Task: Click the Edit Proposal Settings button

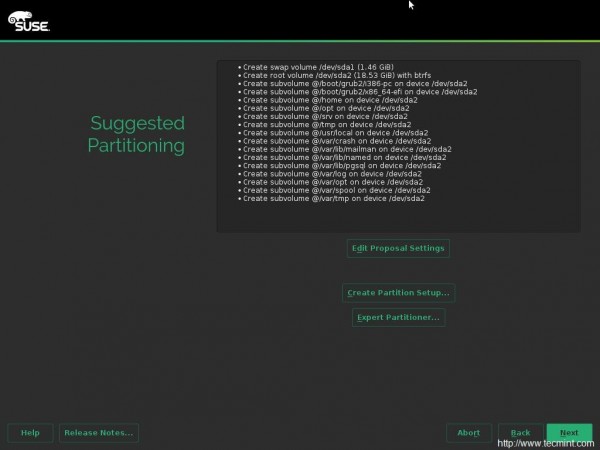Action: (398, 248)
